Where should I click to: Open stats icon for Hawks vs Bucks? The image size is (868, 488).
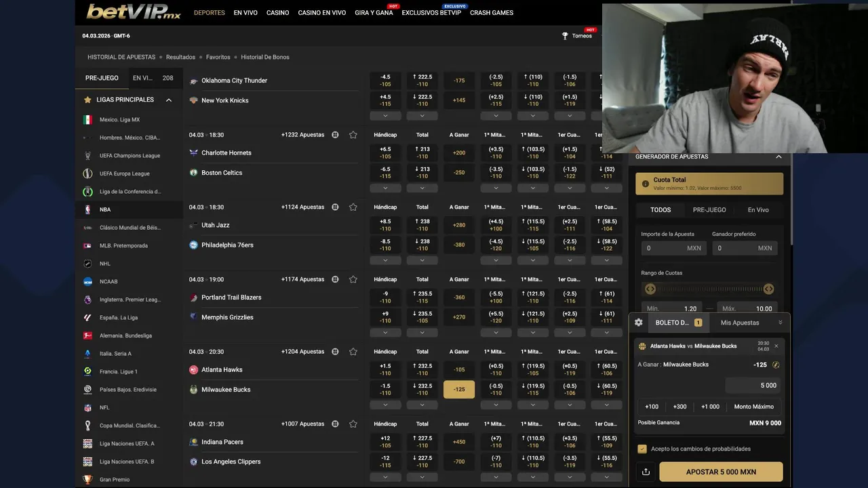click(x=335, y=352)
